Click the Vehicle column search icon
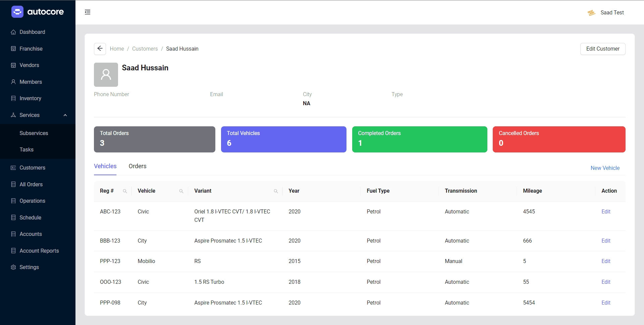Image resolution: width=644 pixels, height=325 pixels. (181, 191)
